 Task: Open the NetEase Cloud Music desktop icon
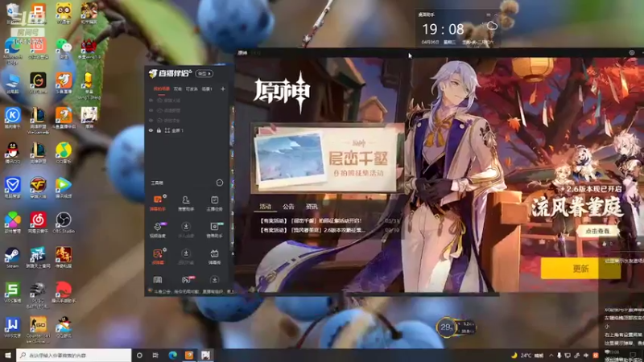38,223
